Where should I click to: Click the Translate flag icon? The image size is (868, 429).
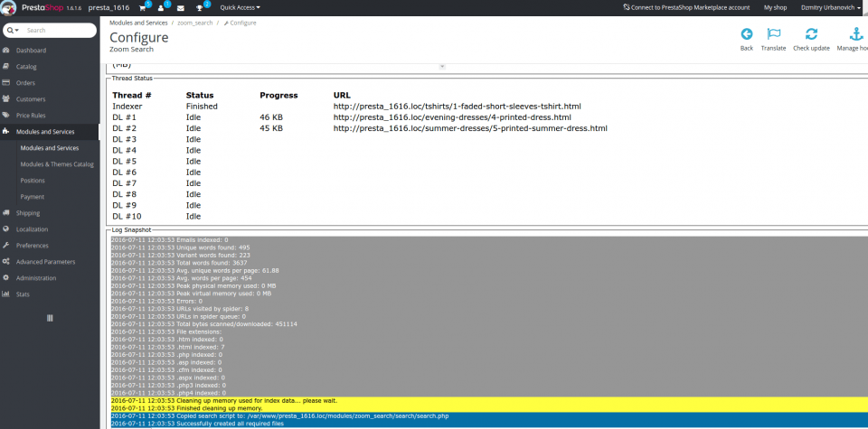coord(773,34)
